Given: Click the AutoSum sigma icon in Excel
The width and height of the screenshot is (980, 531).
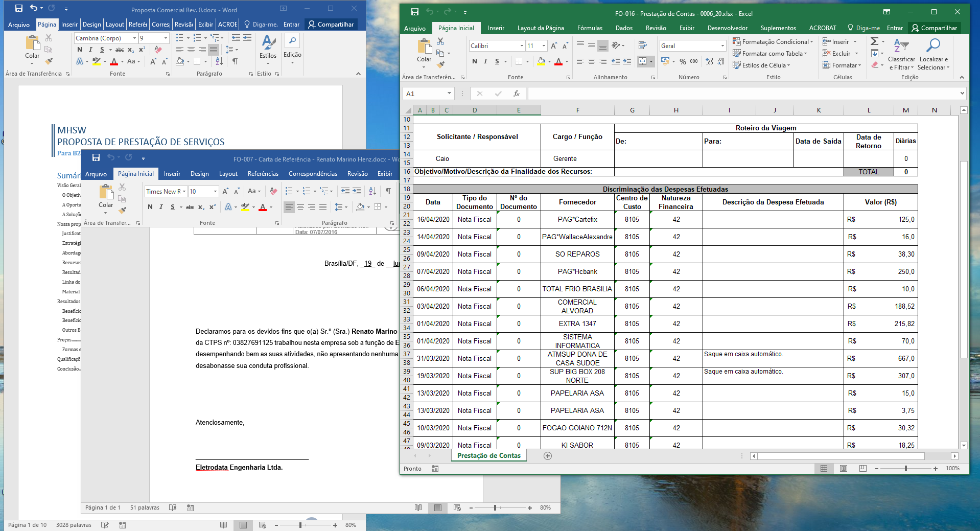Looking at the screenshot, I should tap(875, 41).
